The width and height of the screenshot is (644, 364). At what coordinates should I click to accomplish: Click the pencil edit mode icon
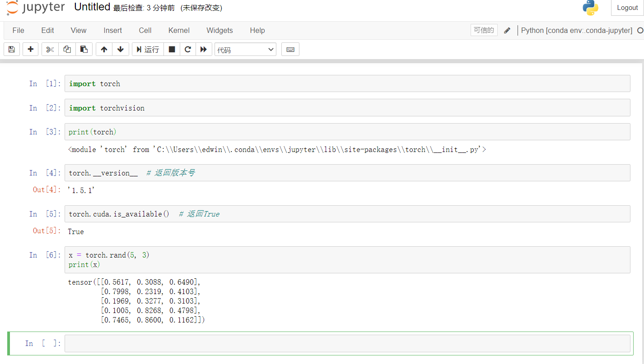[507, 30]
